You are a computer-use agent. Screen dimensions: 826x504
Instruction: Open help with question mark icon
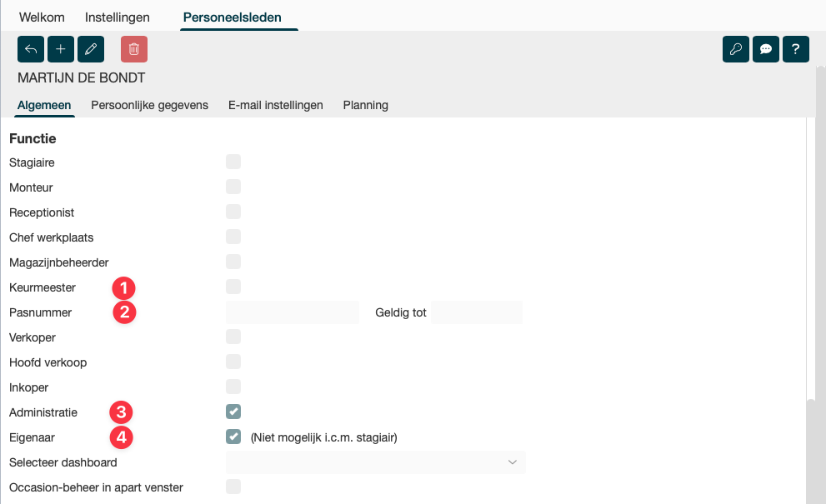pos(796,49)
